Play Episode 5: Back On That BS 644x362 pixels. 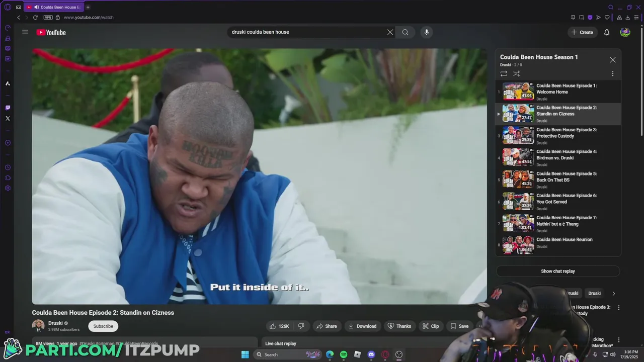point(558,180)
